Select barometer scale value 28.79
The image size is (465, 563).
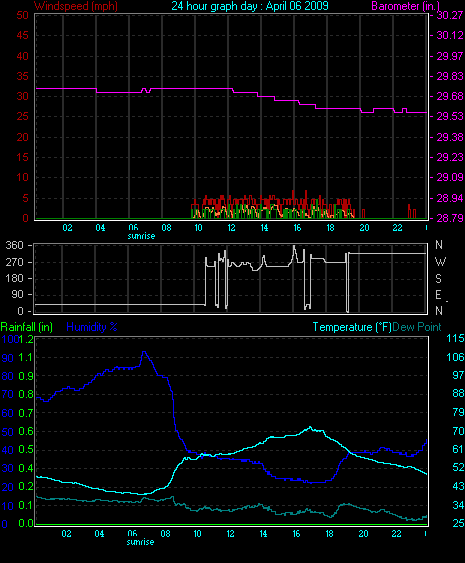[x=450, y=218]
